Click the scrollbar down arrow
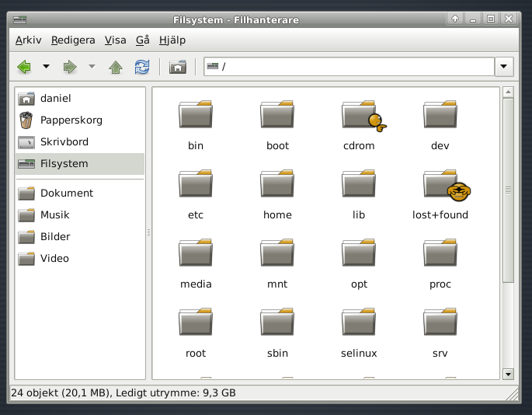 click(508, 375)
